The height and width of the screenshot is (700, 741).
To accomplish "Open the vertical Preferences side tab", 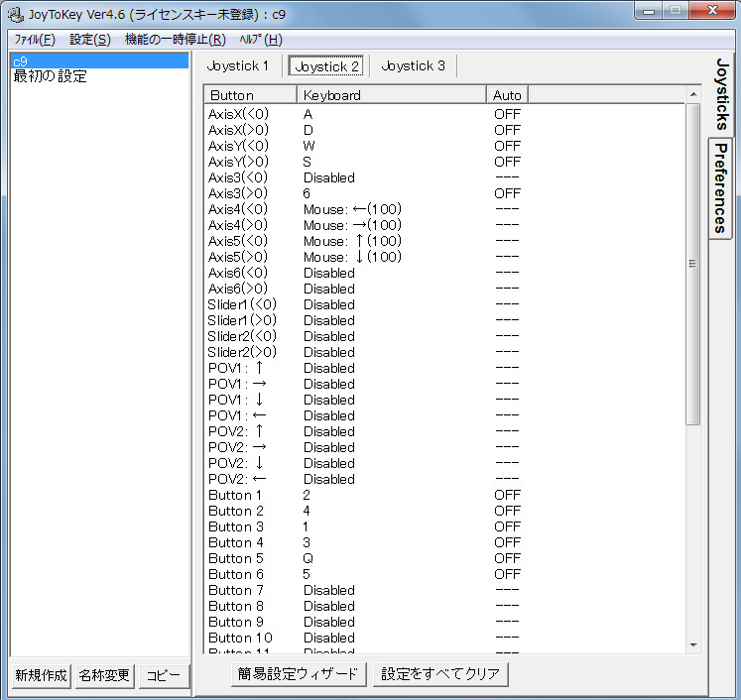I will point(720,188).
